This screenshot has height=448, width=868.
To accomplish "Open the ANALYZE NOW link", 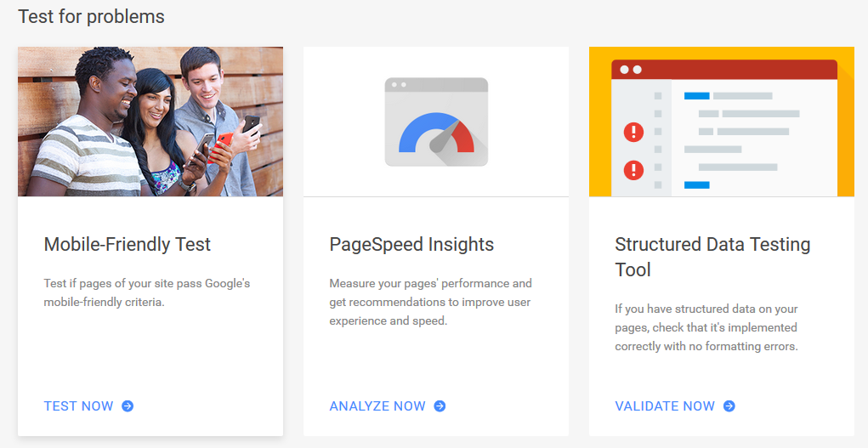I will (377, 406).
